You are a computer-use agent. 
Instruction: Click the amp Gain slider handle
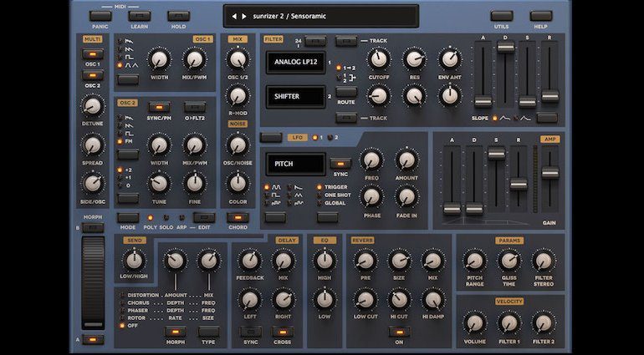[x=549, y=173]
